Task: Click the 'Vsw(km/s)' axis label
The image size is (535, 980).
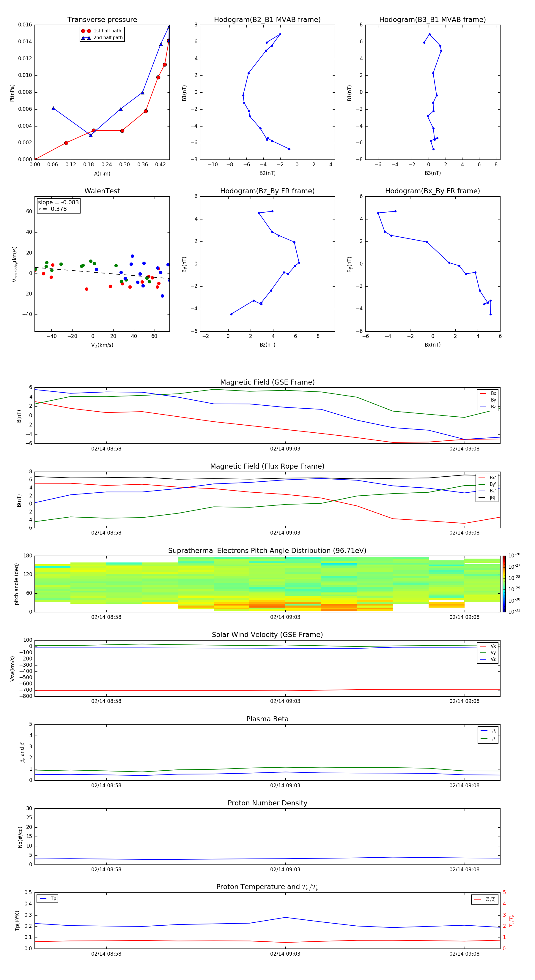Action: [x=12, y=668]
